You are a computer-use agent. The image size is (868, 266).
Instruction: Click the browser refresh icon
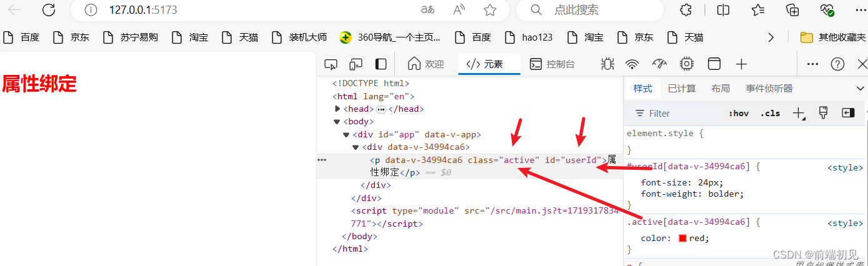click(x=48, y=10)
